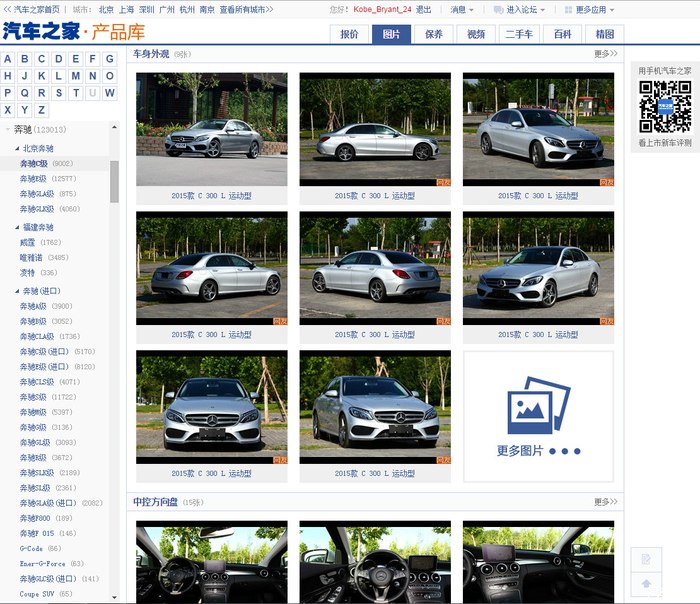Collapse the 奔驰(进口) tree group
Viewport: 700px width, 604px height.
(17, 291)
